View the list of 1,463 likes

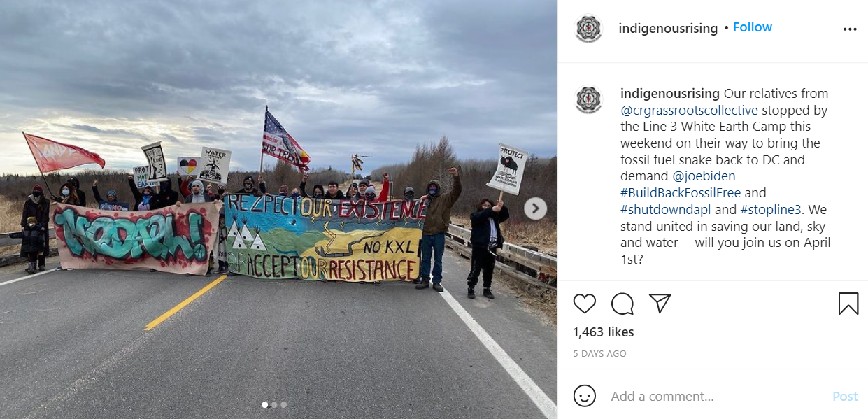(x=603, y=332)
